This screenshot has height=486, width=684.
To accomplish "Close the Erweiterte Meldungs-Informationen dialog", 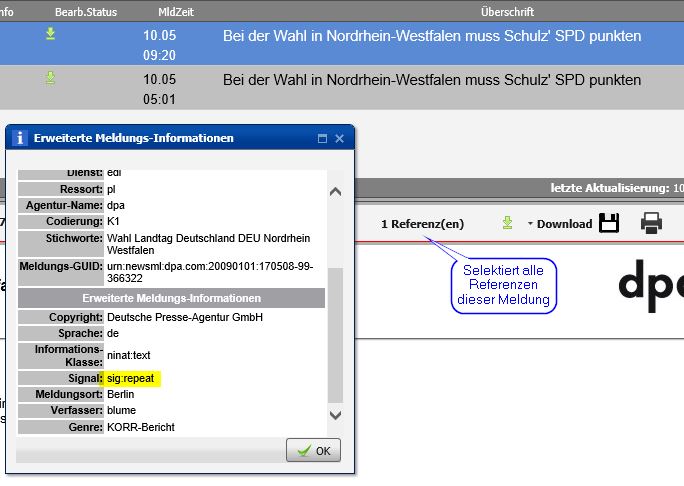I will click(x=340, y=138).
